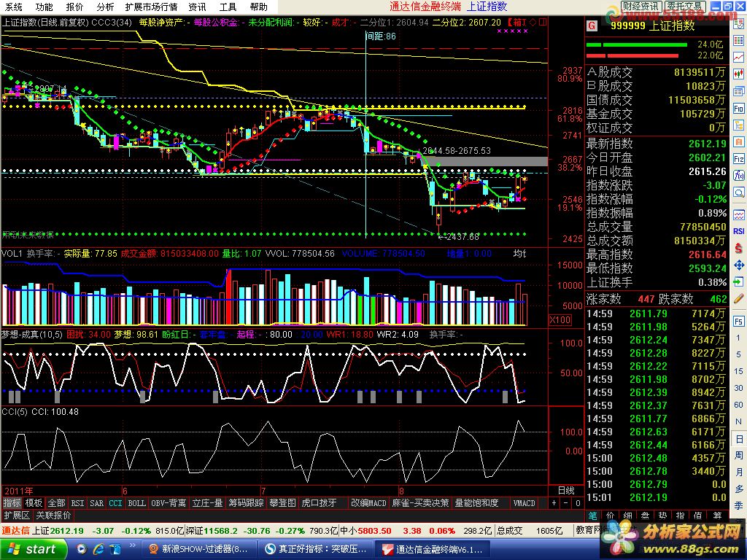Click the FS time-share sidebar icon

(x=739, y=321)
